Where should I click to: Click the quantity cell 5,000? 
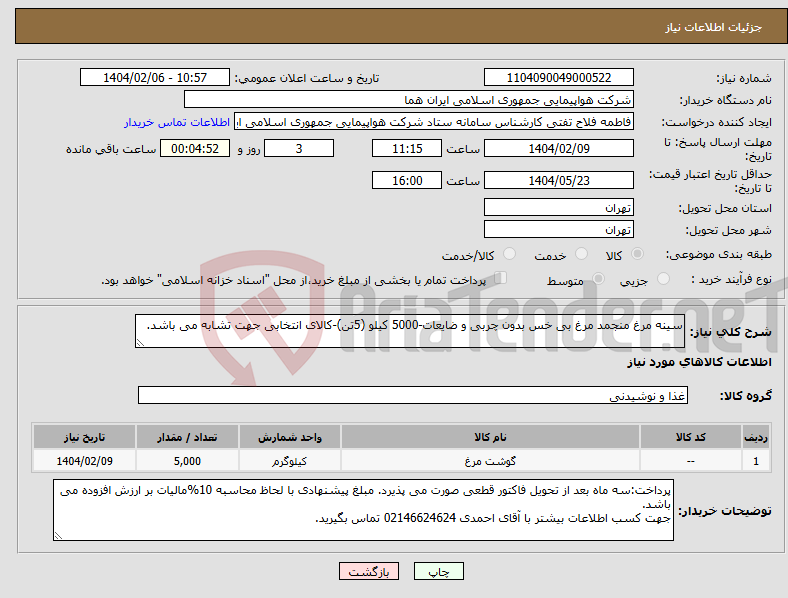point(187,461)
